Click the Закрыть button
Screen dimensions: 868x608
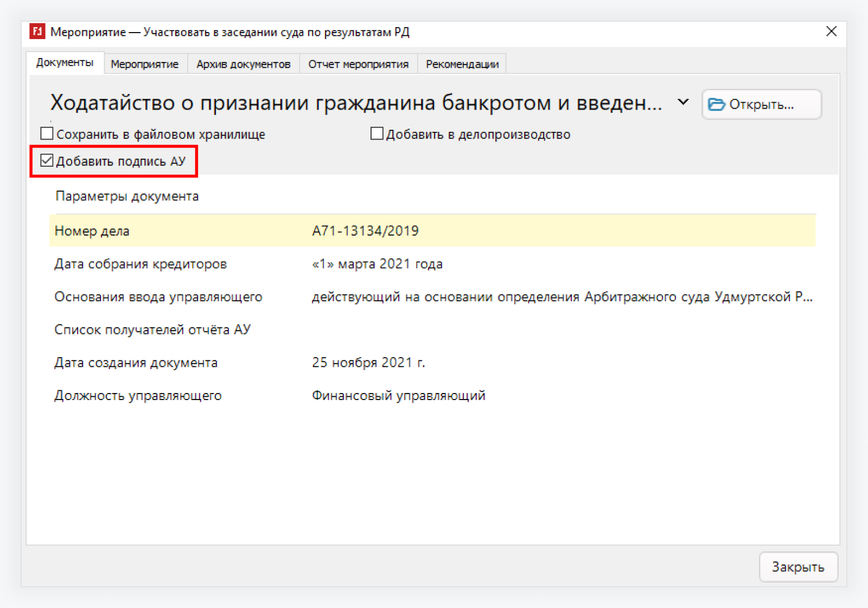point(798,567)
